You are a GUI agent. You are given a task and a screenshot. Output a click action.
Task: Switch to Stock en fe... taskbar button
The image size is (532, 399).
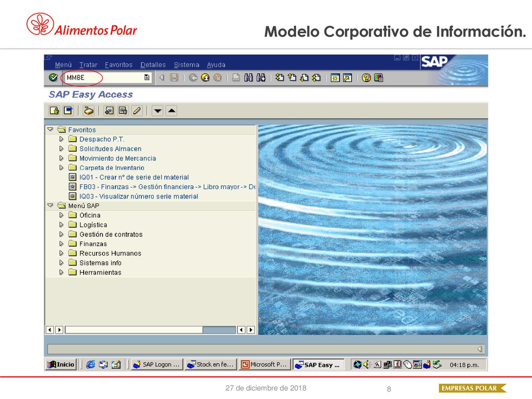coord(210,364)
